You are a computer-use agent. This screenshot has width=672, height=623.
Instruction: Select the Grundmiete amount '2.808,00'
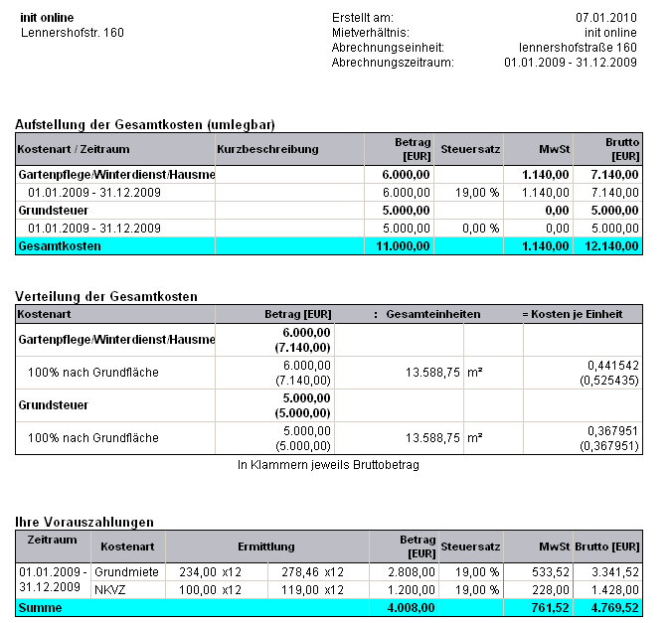click(x=412, y=572)
